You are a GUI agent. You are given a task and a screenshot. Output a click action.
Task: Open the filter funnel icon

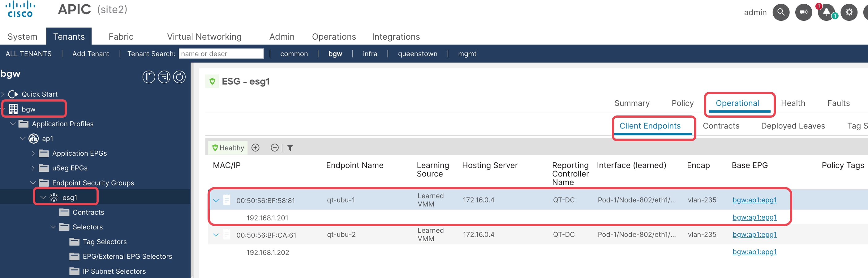[x=290, y=147]
